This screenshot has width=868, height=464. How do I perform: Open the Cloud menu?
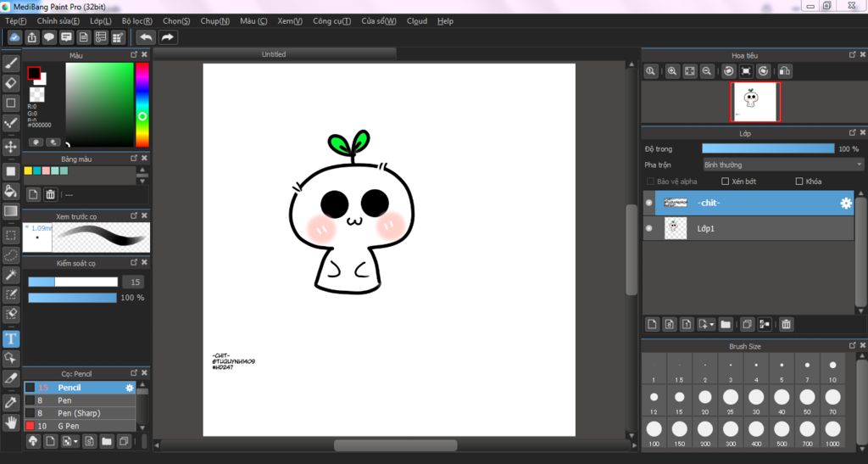tap(417, 21)
